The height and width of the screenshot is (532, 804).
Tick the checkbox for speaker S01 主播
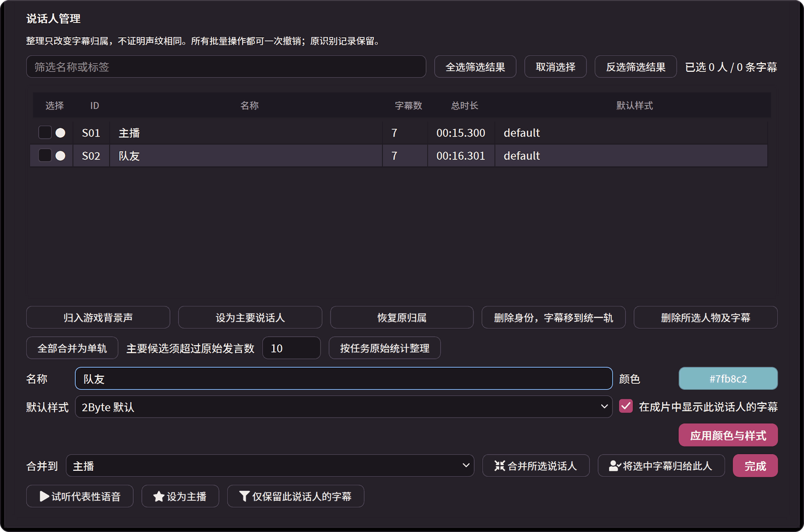point(45,132)
